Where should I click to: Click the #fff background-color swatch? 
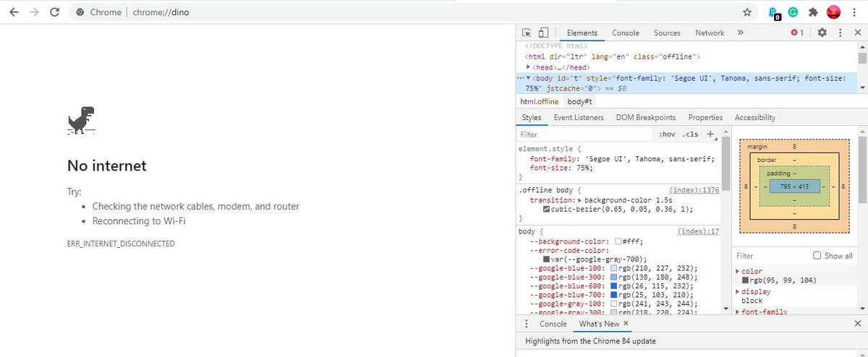pyautogui.click(x=618, y=241)
